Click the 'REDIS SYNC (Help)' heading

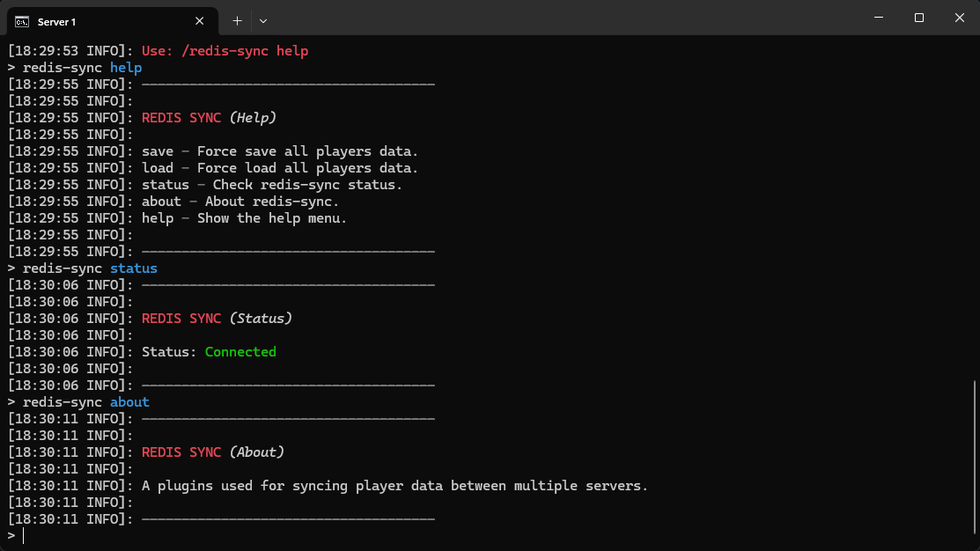(209, 118)
